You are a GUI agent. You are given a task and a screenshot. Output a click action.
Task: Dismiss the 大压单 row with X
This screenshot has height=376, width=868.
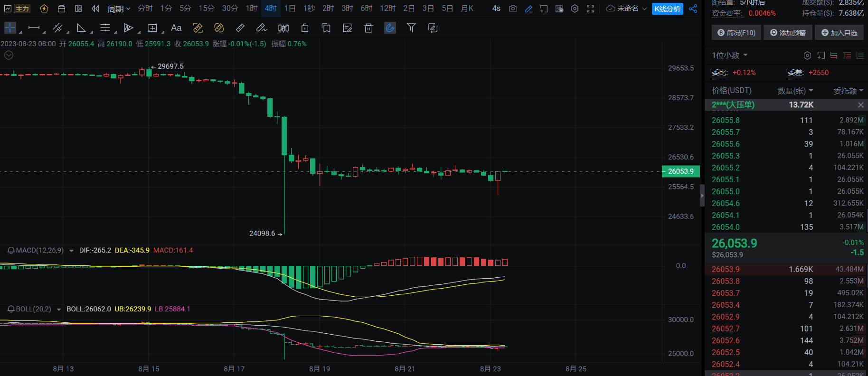[860, 105]
